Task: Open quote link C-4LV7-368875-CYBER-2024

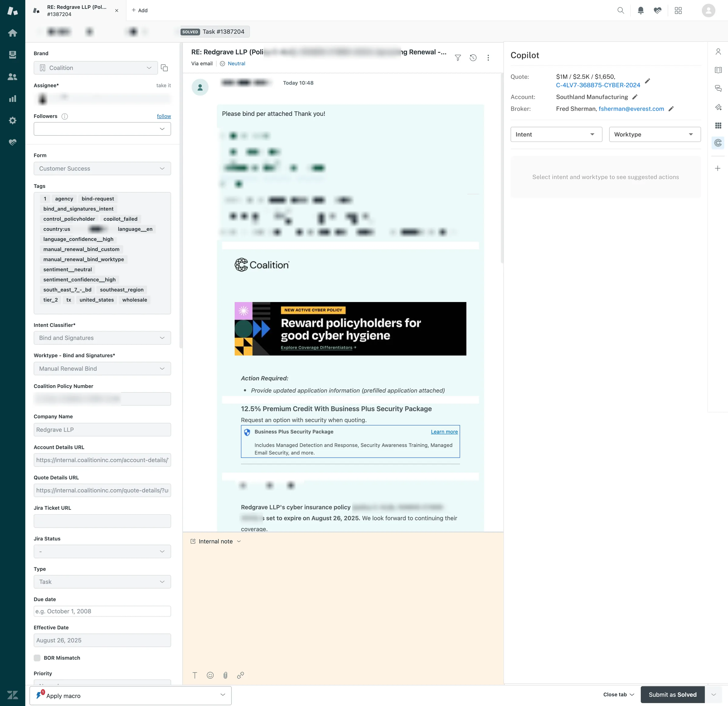Action: tap(598, 85)
